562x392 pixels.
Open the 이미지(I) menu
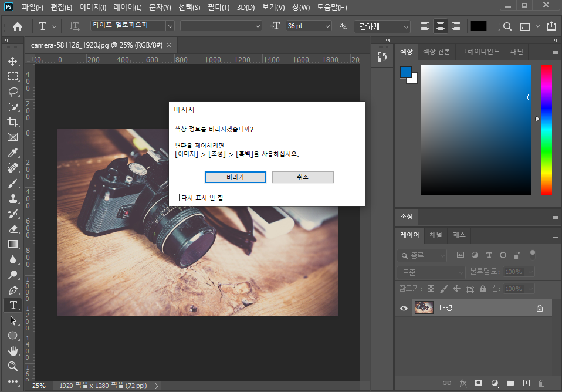[93, 7]
